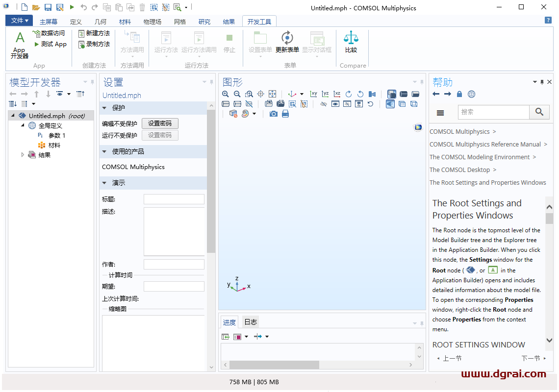Click the hamburger menu icon in the Help panel
Viewport: 559px width, 392px height.
(440, 113)
